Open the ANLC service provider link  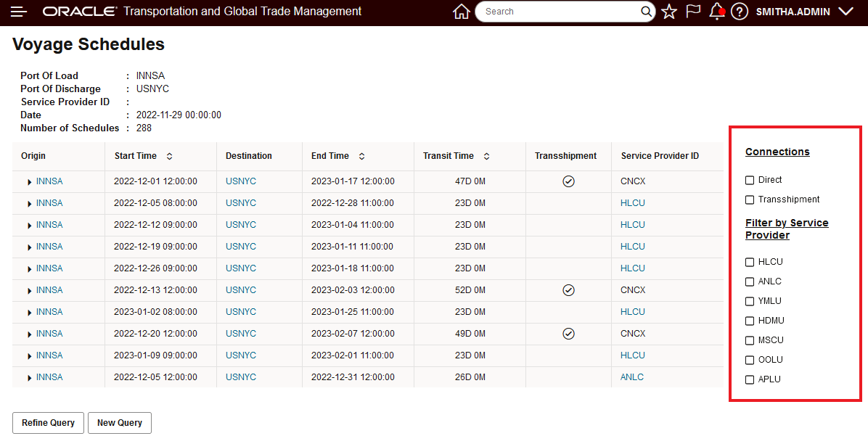[x=631, y=377]
